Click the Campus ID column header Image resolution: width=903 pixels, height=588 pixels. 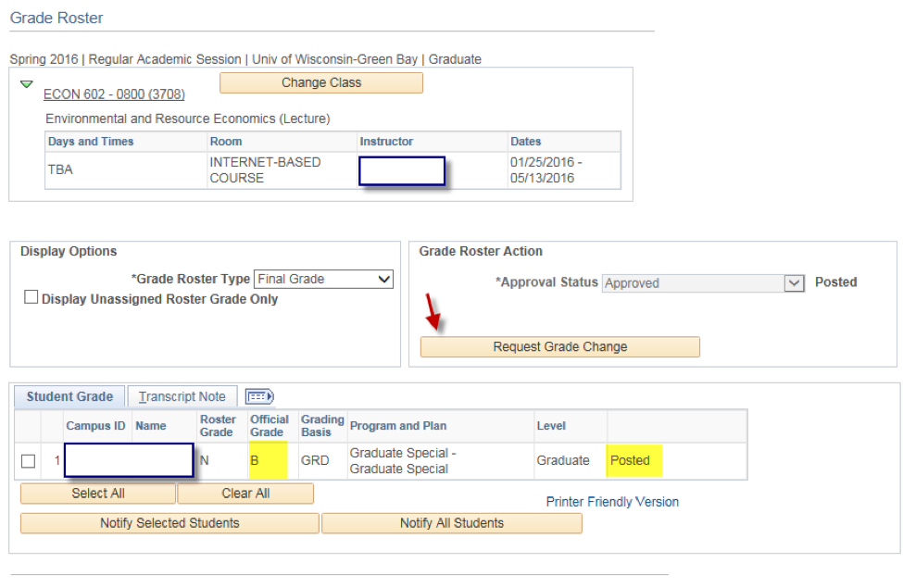coord(95,426)
